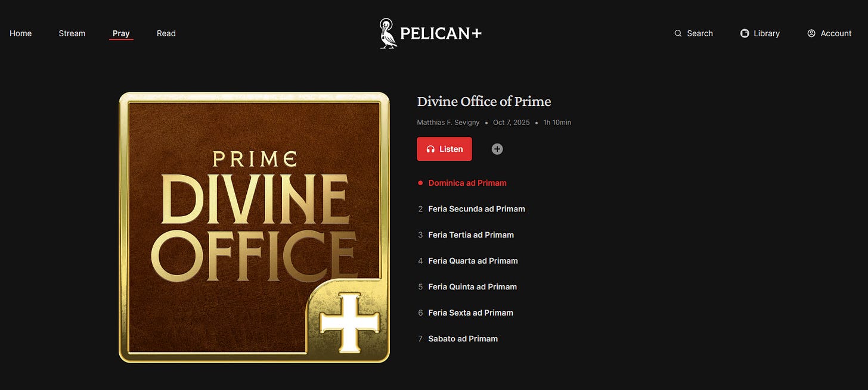The image size is (868, 390).
Task: Click the Account profile icon
Action: point(811,33)
